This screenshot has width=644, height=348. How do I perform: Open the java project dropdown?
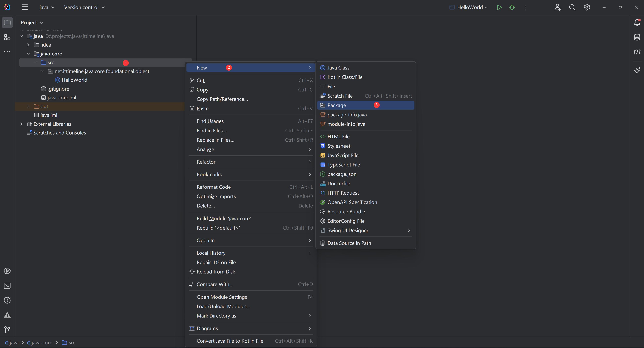(47, 7)
